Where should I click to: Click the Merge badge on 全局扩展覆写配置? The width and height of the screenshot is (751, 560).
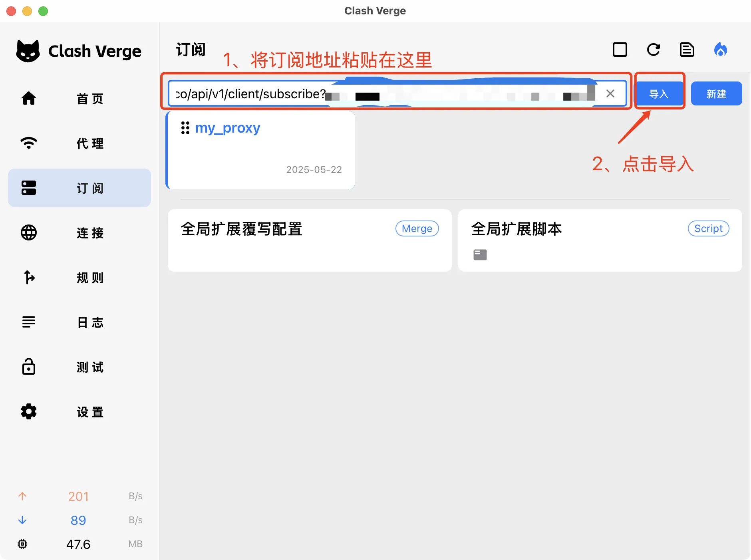point(417,228)
